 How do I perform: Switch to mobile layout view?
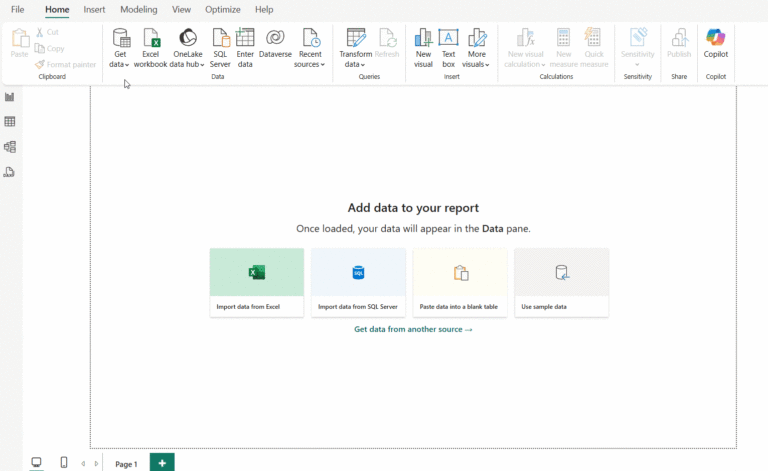[64, 463]
